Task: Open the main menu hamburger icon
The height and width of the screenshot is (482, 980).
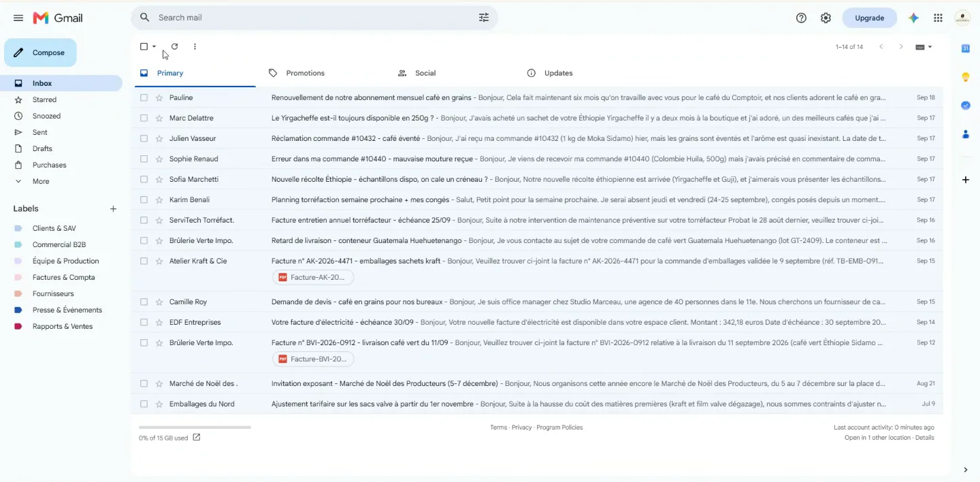Action: (18, 18)
